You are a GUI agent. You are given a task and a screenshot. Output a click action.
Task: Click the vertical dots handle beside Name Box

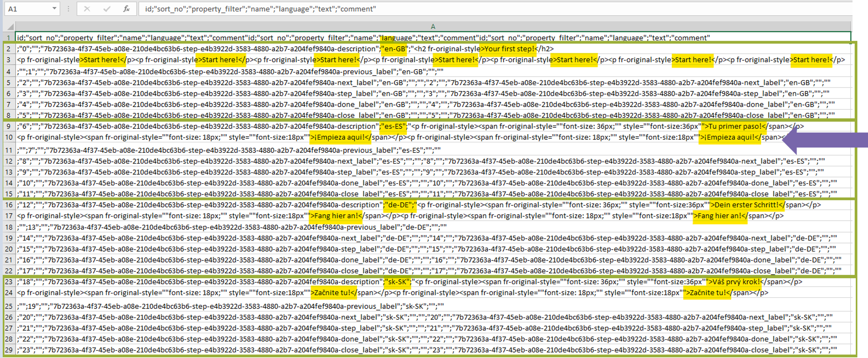[x=68, y=9]
